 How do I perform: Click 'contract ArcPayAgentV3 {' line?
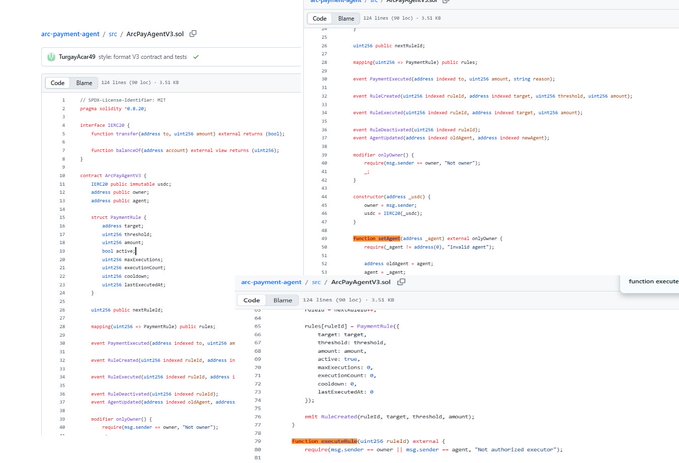point(113,175)
